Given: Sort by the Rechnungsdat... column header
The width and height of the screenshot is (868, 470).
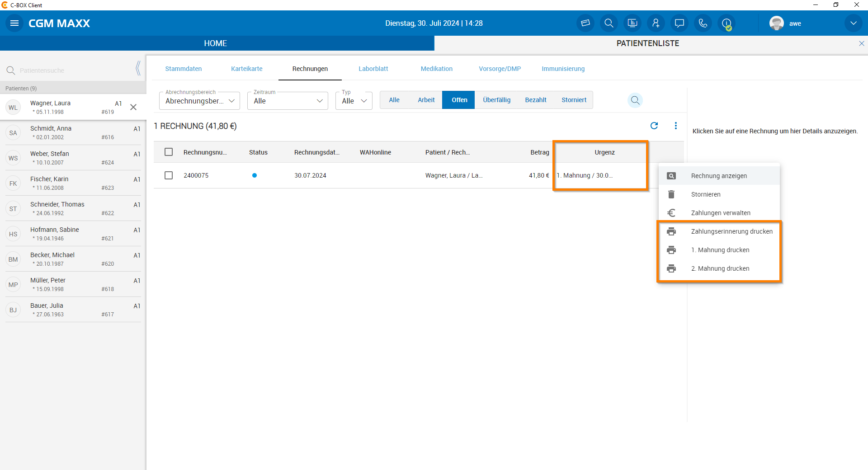Looking at the screenshot, I should 317,152.
